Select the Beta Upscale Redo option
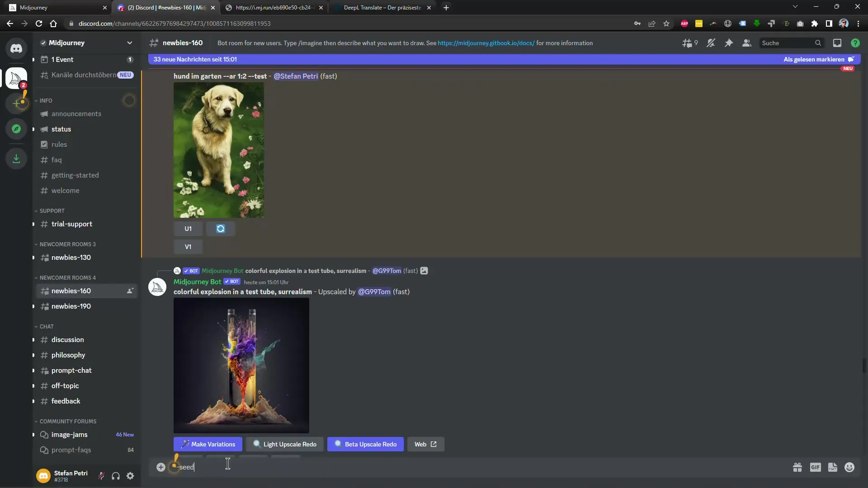 [366, 444]
